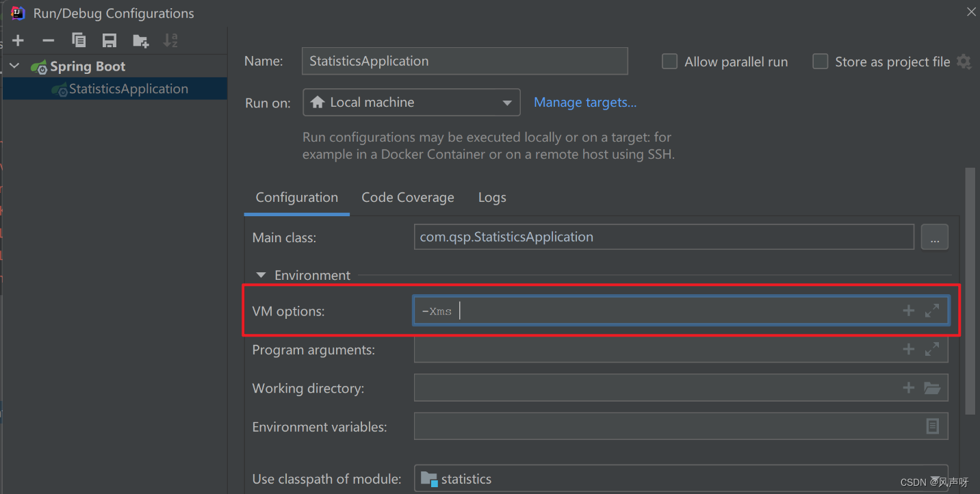Enable Allow parallel run checkbox
The width and height of the screenshot is (980, 494).
click(x=669, y=62)
